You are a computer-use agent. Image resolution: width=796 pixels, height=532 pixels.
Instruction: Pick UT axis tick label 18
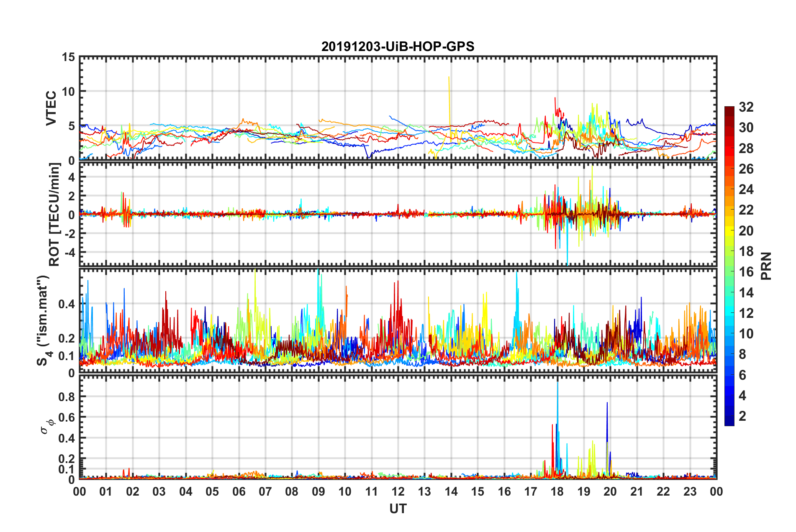(x=557, y=491)
